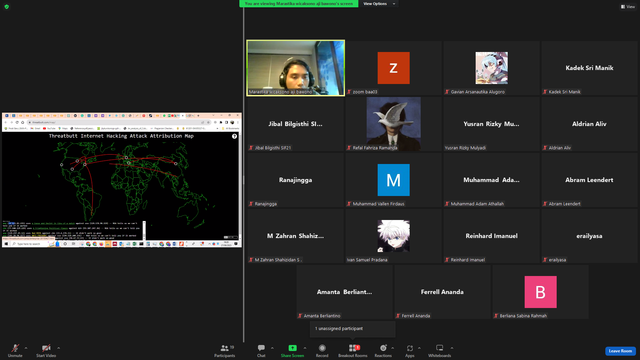Click Ivan Samuel Pradana's white-haired avatar

coord(393,236)
